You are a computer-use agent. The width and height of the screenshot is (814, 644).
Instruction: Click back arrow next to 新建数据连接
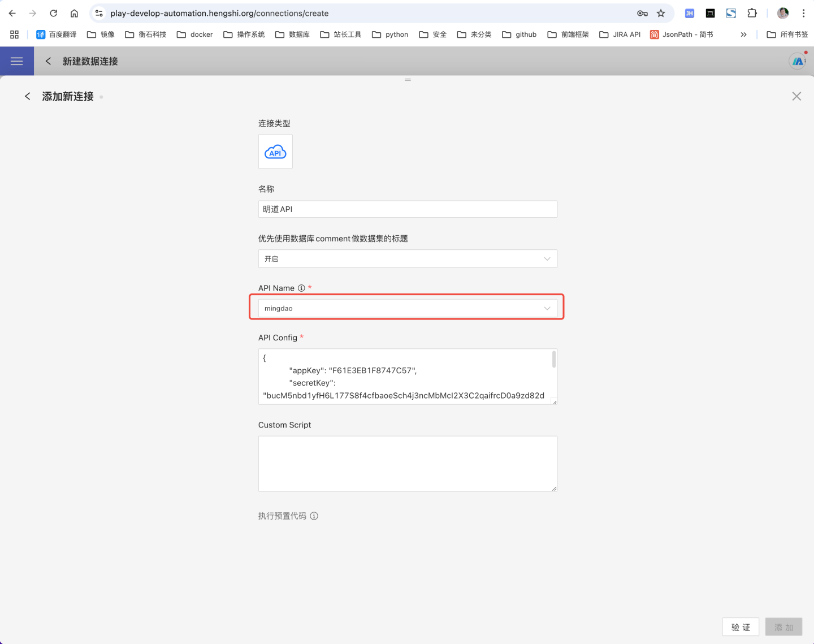49,61
